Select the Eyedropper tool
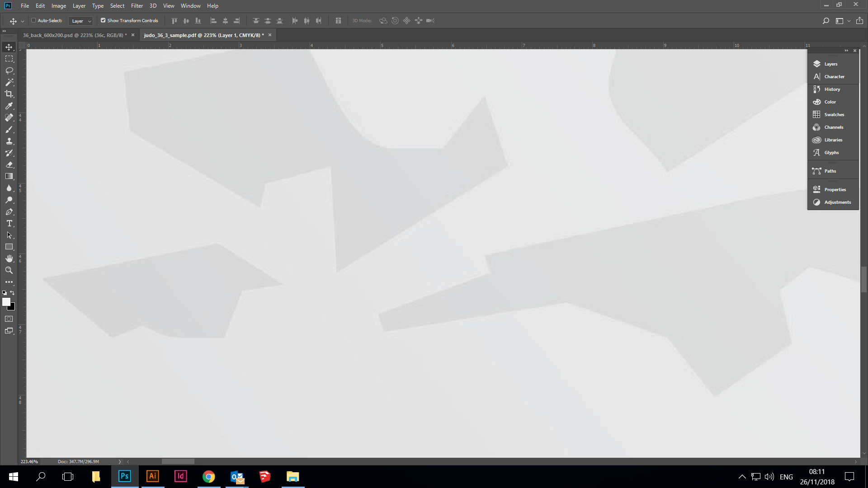The width and height of the screenshot is (868, 488). 9,106
